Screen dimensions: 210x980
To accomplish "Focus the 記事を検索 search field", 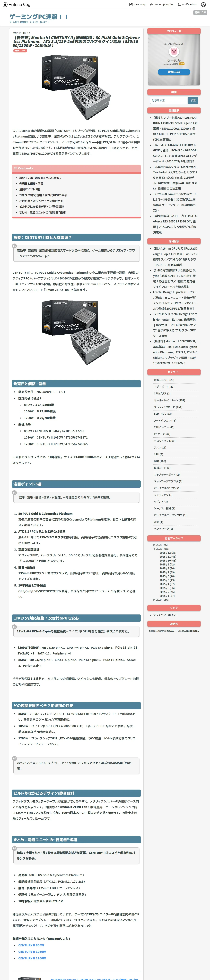I will (x=168, y=100).
